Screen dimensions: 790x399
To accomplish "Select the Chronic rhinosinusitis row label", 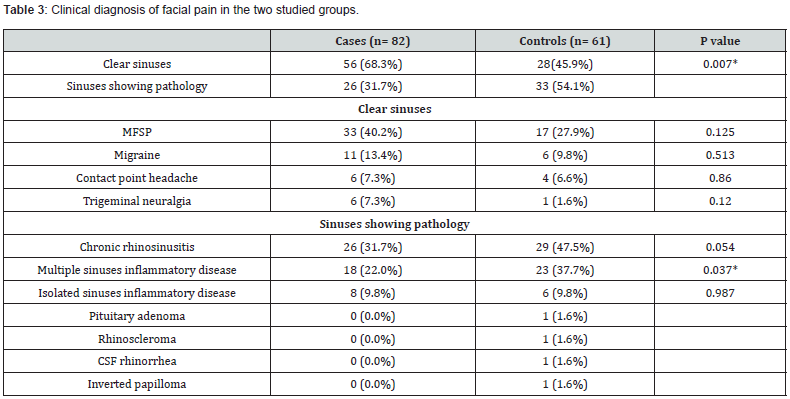I will pos(137,247).
